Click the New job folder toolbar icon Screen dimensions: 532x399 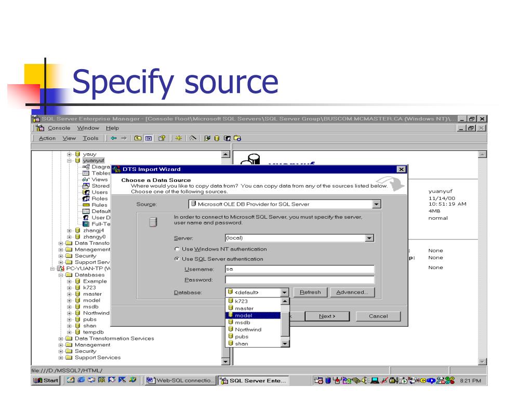tap(237, 138)
